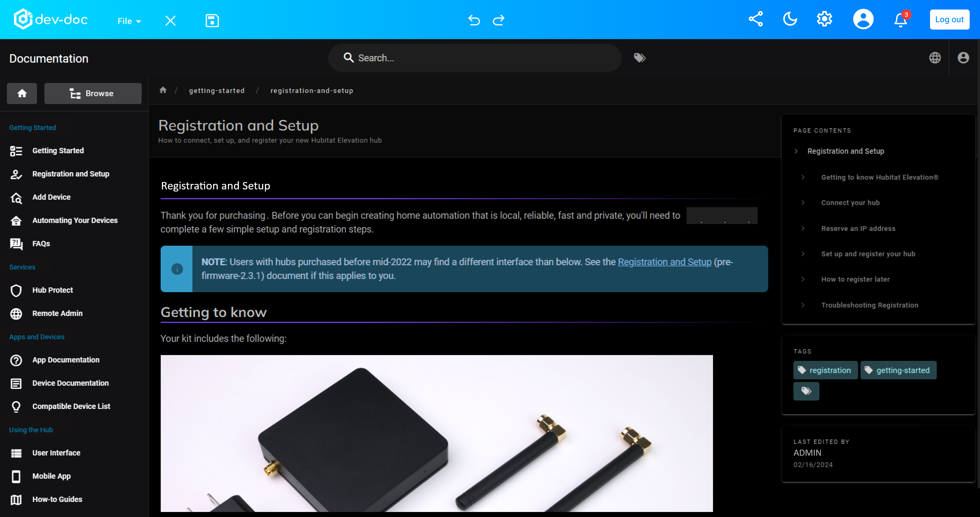Click the getting-started tag
Image resolution: width=980 pixels, height=517 pixels.
[x=898, y=370]
